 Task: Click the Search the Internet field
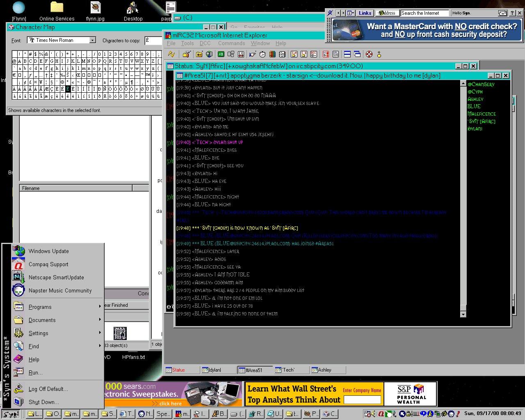pos(424,13)
